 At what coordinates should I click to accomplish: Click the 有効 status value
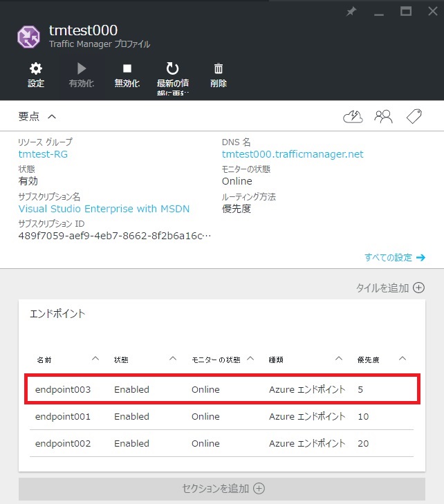(28, 181)
